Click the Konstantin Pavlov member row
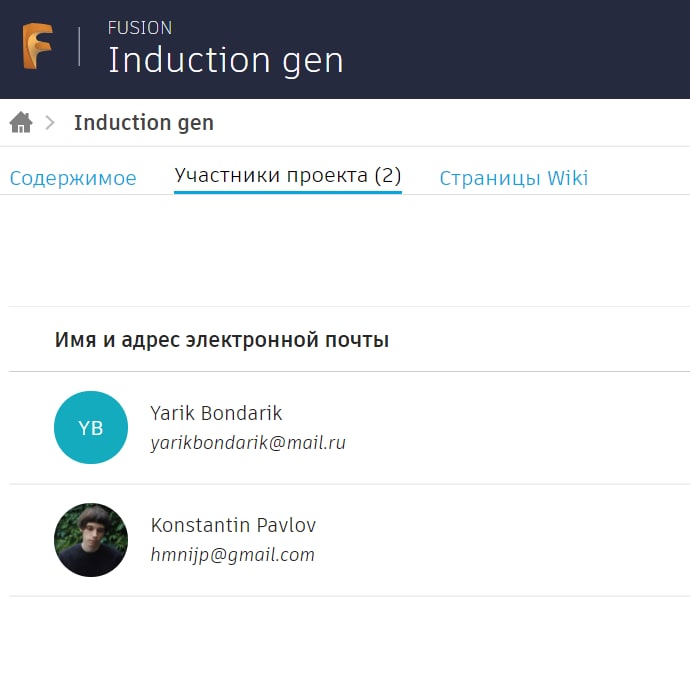 coord(349,540)
